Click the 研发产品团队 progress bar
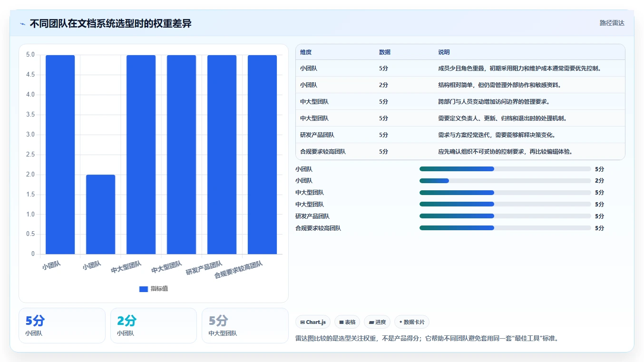 (505, 216)
